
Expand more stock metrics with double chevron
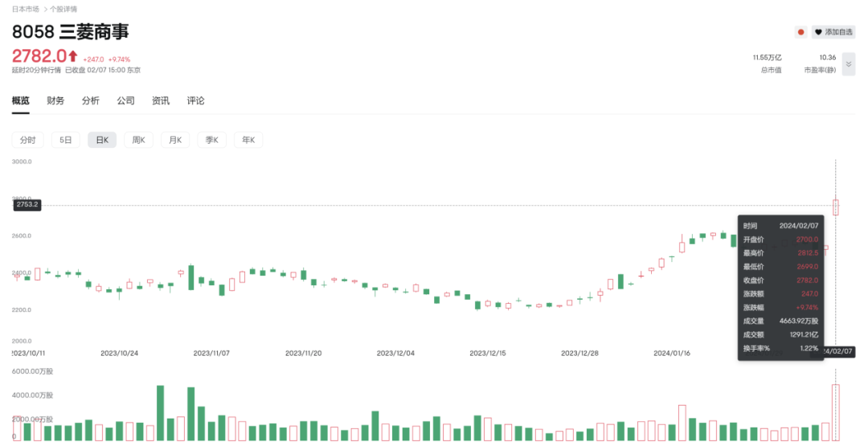coord(848,63)
